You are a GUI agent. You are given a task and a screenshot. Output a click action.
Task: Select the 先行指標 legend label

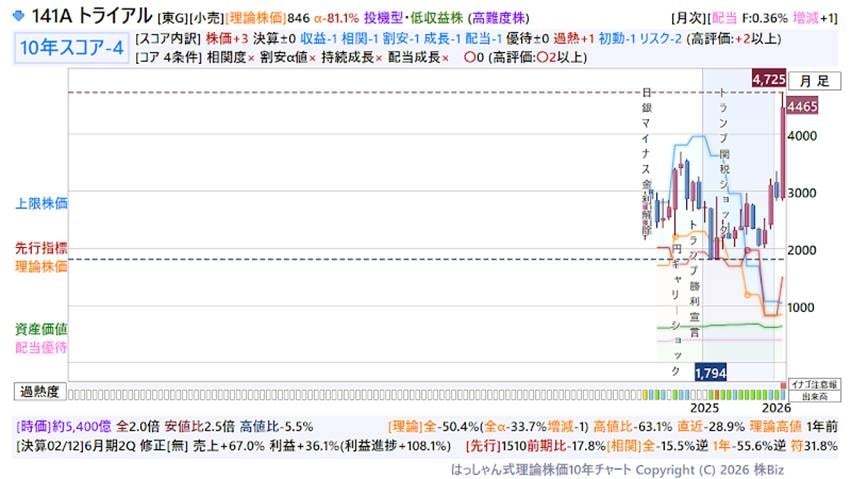click(x=41, y=248)
